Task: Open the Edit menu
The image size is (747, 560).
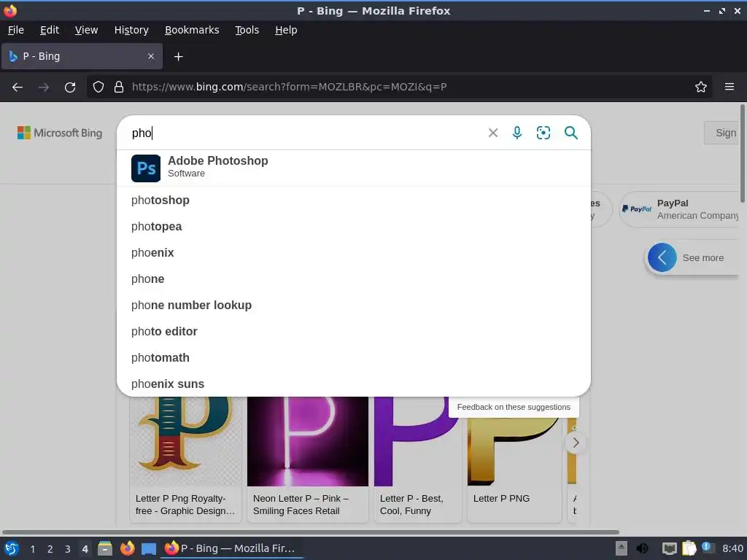Action: click(50, 30)
